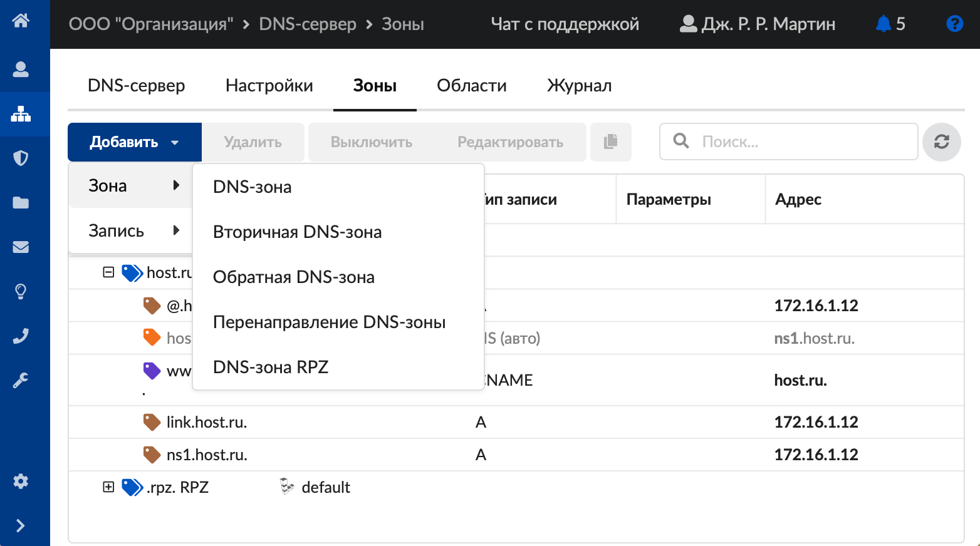Image resolution: width=980 pixels, height=546 pixels.
Task: Open the envelope mail sidebar section
Action: point(21,247)
